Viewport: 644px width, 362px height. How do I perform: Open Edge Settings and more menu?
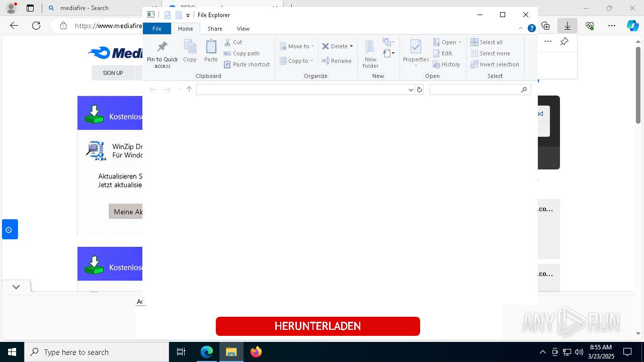pyautogui.click(x=612, y=26)
